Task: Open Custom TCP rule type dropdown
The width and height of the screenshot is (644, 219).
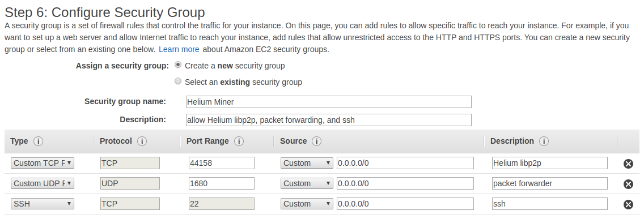Action: click(43, 163)
